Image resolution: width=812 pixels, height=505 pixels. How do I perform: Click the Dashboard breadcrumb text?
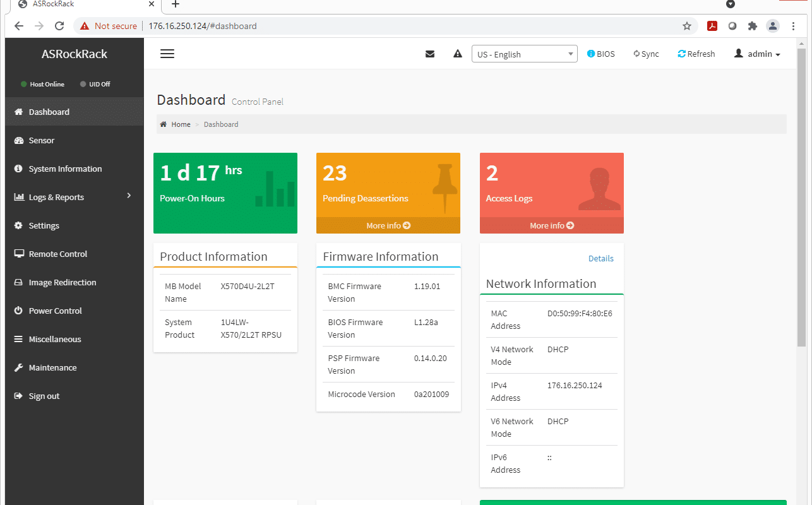coord(221,124)
